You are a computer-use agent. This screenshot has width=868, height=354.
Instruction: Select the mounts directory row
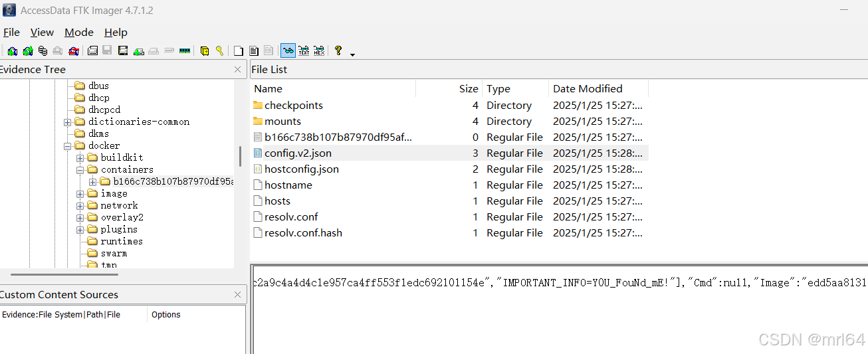tap(449, 122)
